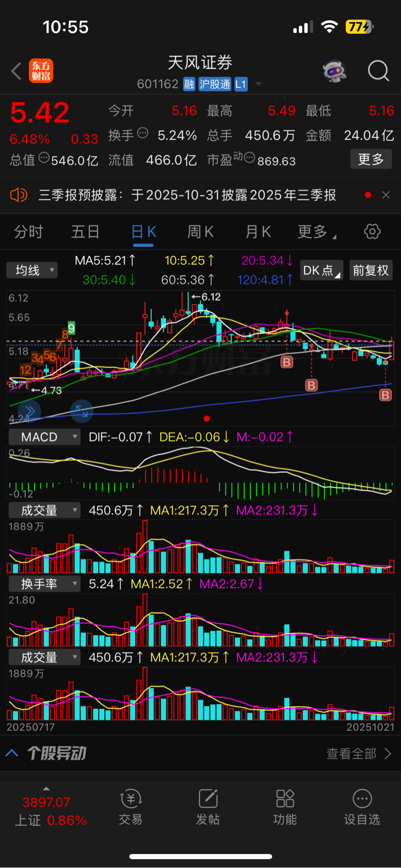Tap the 沪股通 badge
401x868 pixels.
(x=215, y=84)
